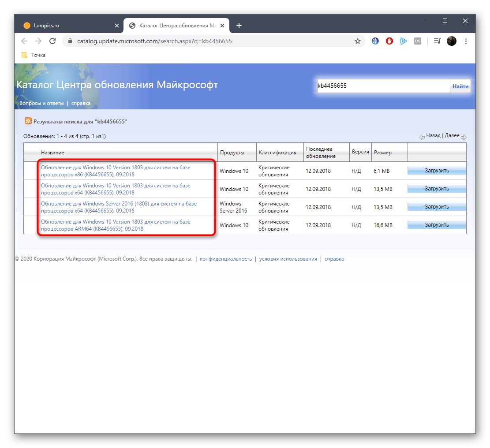
Task: Click the Найти search button
Action: (x=460, y=86)
